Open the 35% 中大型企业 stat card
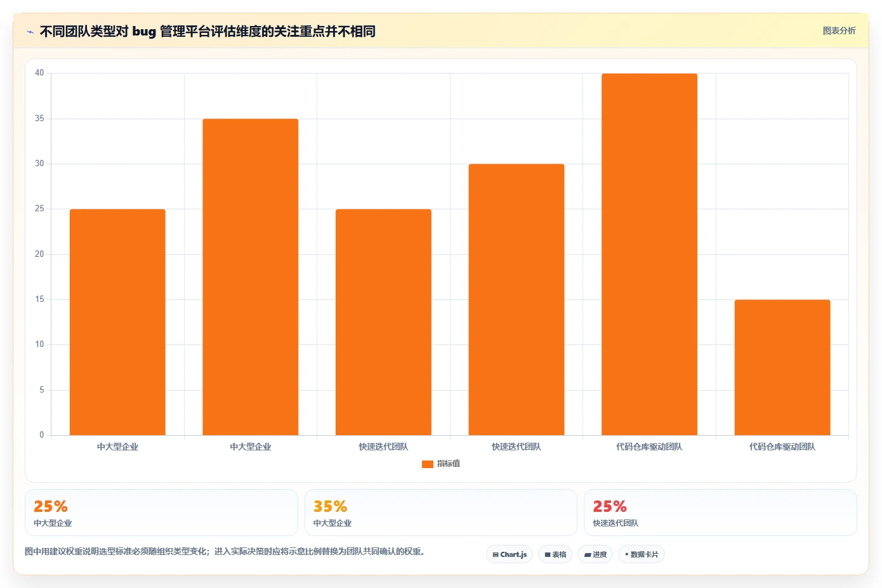The width and height of the screenshot is (882, 588). [x=441, y=513]
